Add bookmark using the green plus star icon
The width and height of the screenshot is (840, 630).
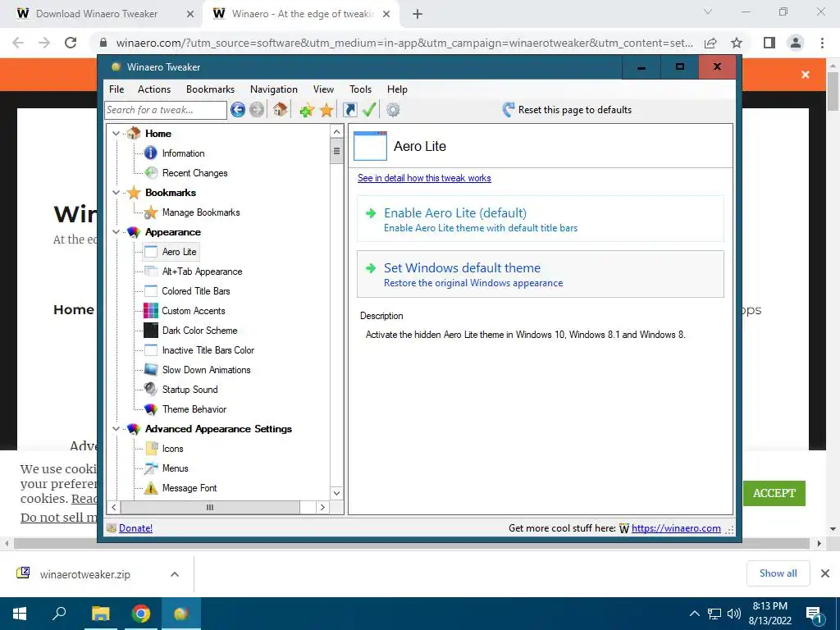307,110
